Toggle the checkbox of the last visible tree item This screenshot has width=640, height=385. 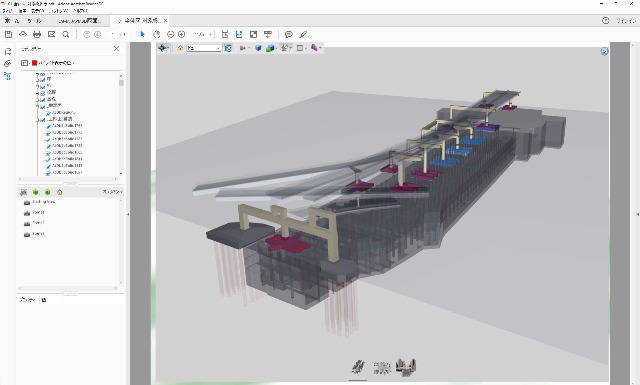[x=48, y=173]
